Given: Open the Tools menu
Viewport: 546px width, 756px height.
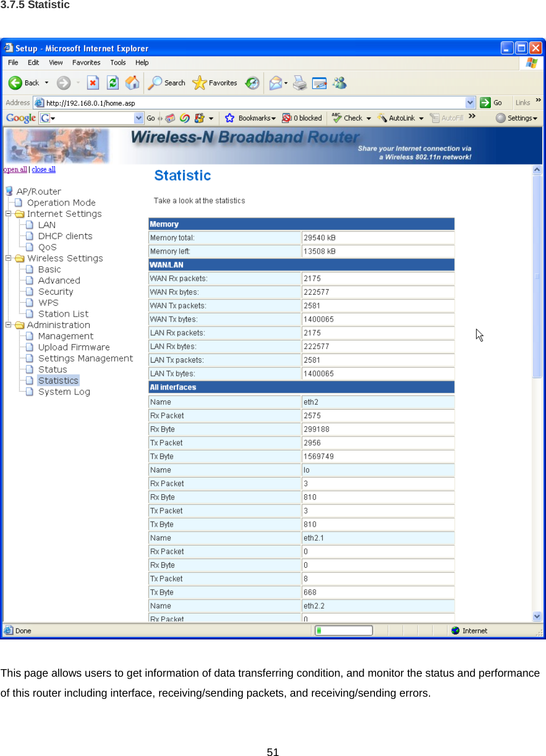Looking at the screenshot, I should pyautogui.click(x=118, y=62).
